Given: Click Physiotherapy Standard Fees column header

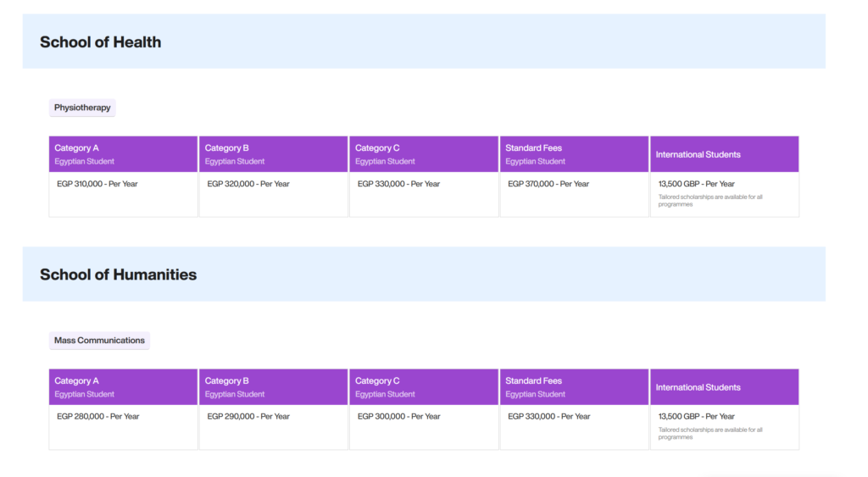Looking at the screenshot, I should pos(574,154).
